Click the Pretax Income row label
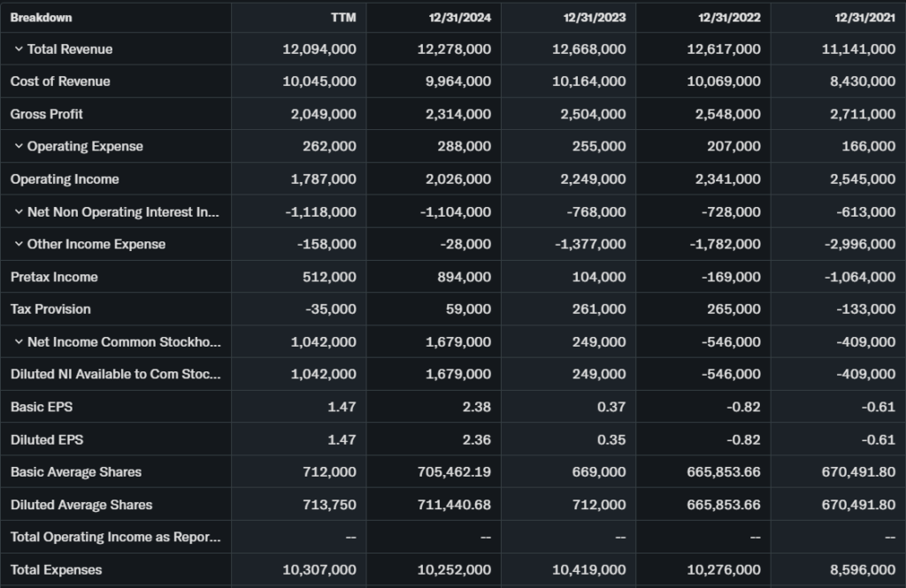This screenshot has height=588, width=906. point(54,277)
